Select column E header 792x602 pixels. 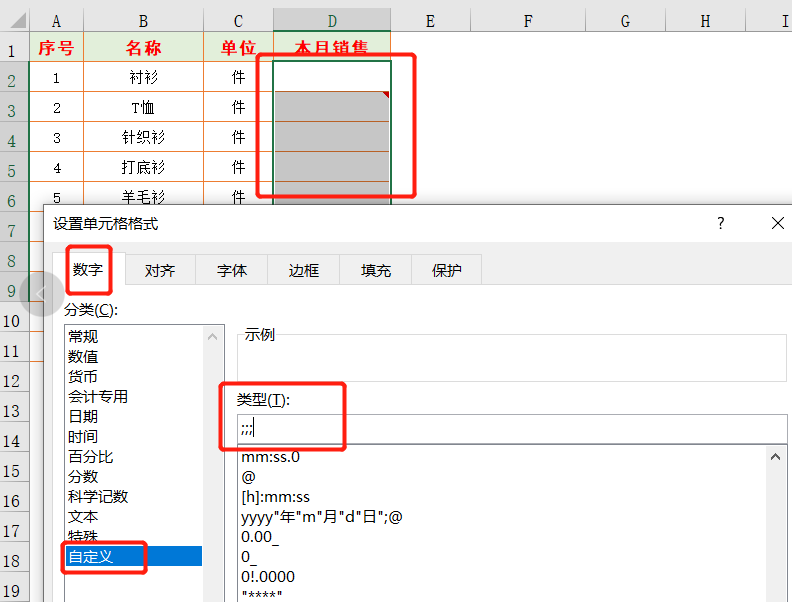coord(430,21)
